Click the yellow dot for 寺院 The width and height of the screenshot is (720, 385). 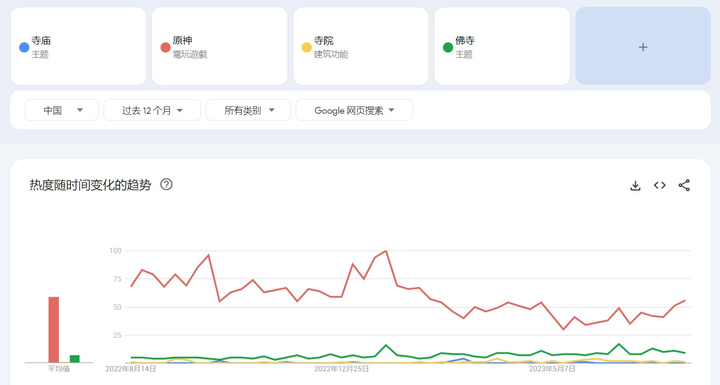[x=306, y=47]
